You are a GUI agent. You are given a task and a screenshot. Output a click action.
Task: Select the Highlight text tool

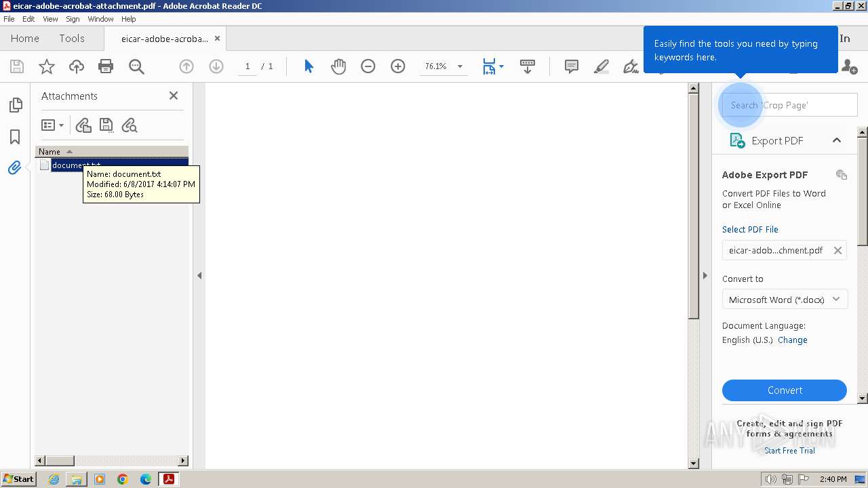[x=601, y=66]
